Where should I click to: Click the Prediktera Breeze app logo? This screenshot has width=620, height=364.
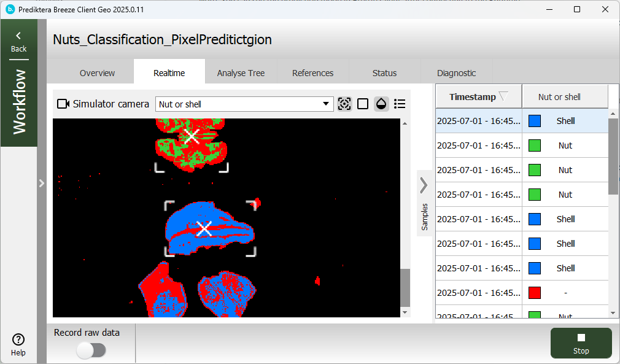coord(10,9)
